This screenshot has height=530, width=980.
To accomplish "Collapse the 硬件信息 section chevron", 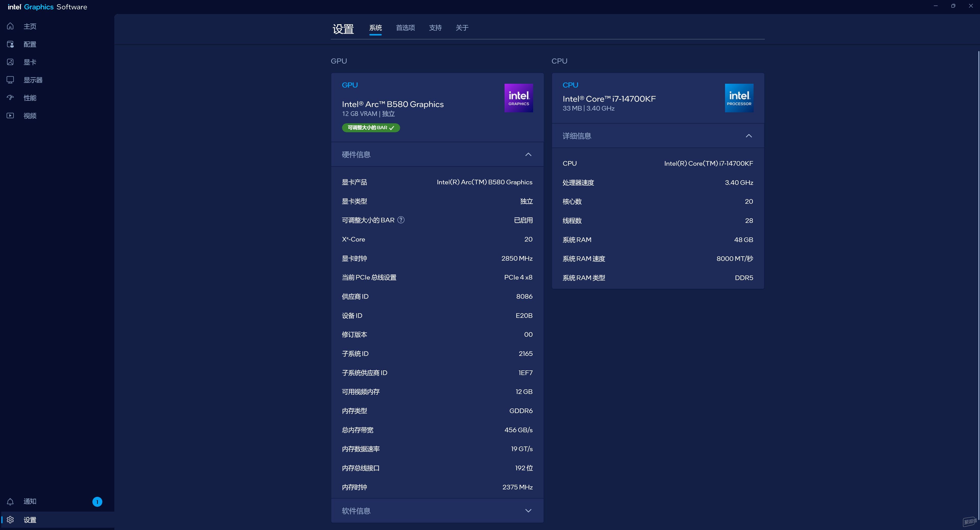I will pos(528,154).
